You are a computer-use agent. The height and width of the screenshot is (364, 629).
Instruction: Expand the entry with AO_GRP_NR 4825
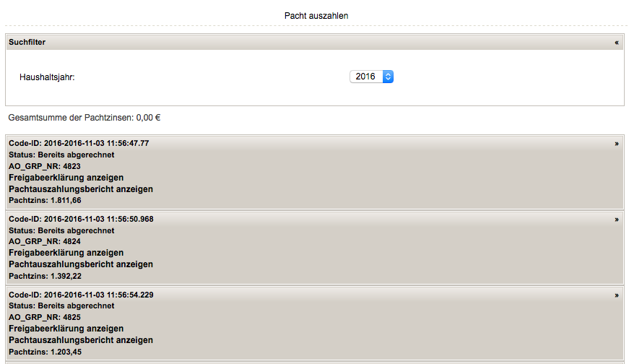pyautogui.click(x=617, y=295)
